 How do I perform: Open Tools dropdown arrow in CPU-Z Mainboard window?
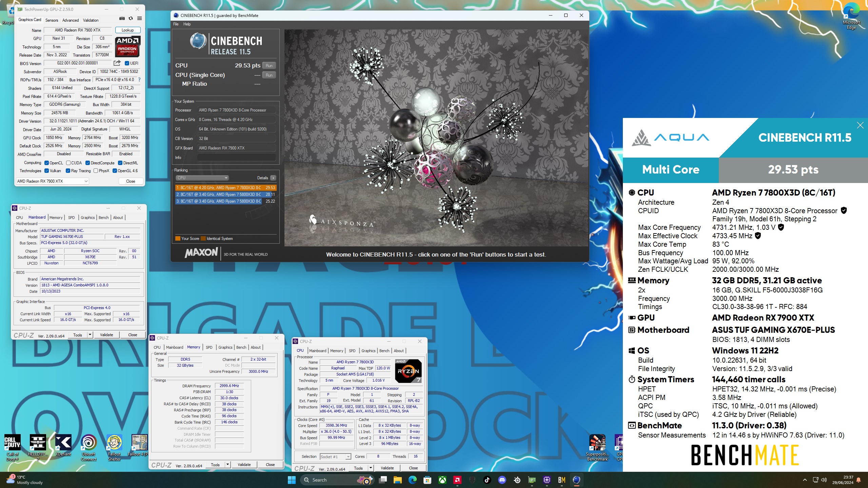(x=90, y=335)
